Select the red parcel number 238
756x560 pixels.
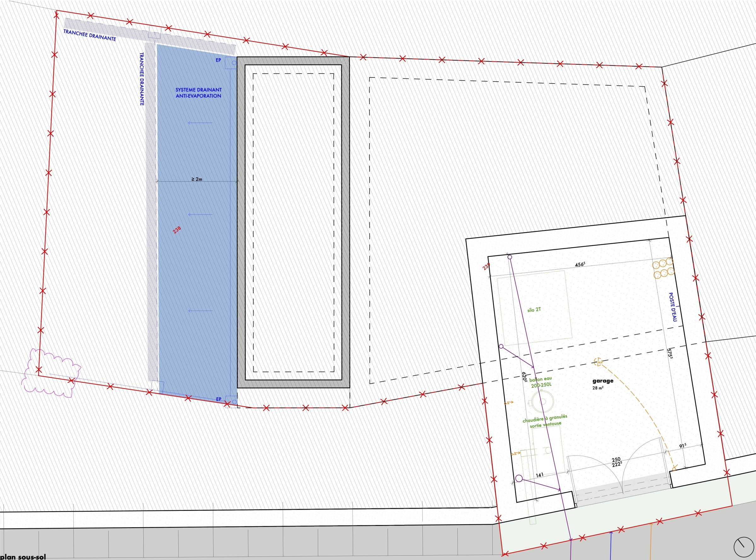(x=177, y=230)
